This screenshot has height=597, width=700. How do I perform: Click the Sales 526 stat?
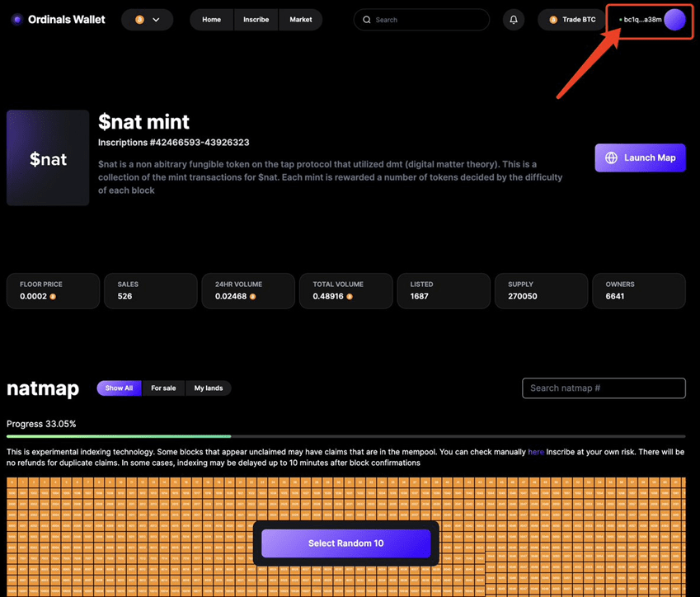pos(150,291)
